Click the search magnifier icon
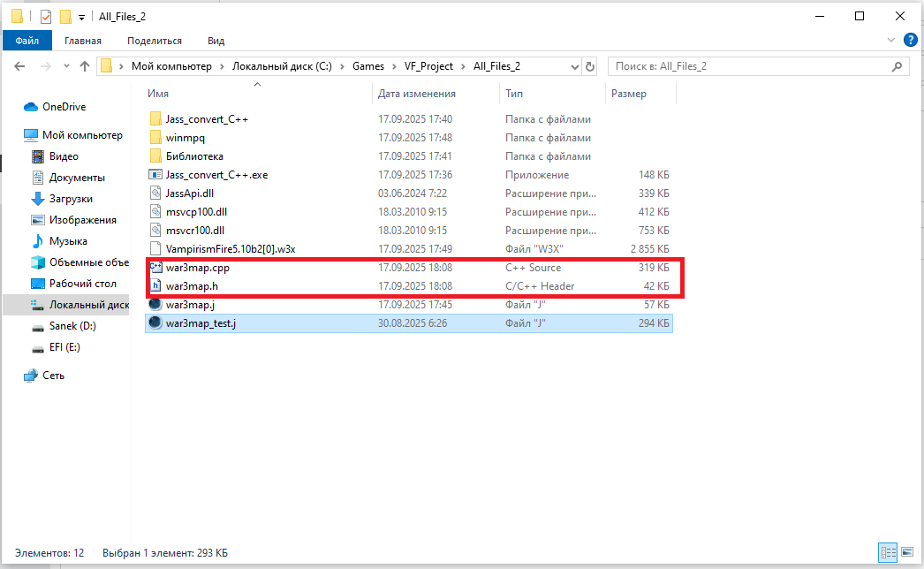Image resolution: width=924 pixels, height=569 pixels. point(897,66)
